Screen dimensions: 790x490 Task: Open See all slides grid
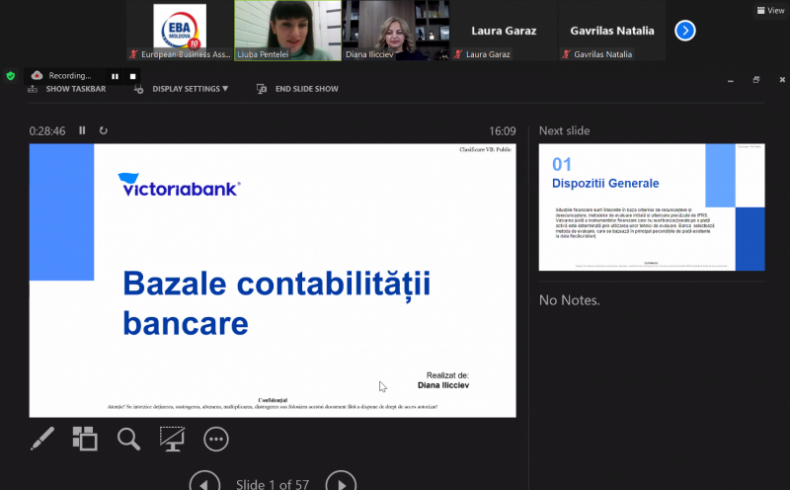[x=85, y=439]
